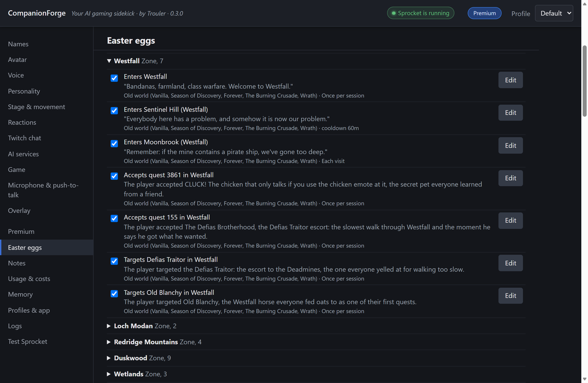Click the green running status dot
The height and width of the screenshot is (383, 588).
394,13
